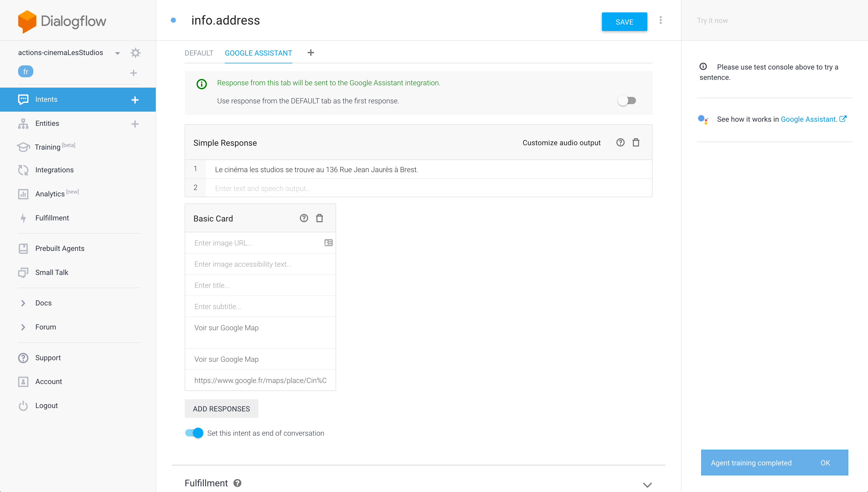Viewport: 868px width, 492px height.
Task: Open the agent selector dropdown arrow
Action: pyautogui.click(x=118, y=53)
